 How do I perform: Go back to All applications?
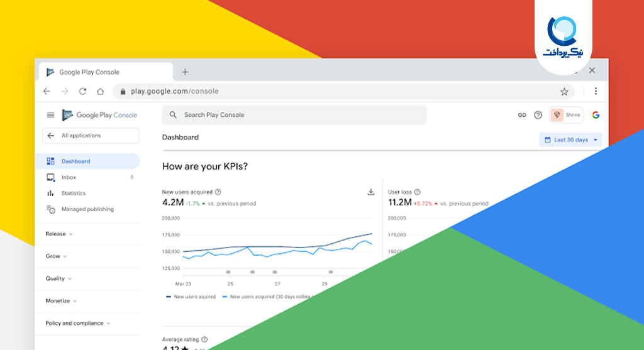[x=91, y=135]
